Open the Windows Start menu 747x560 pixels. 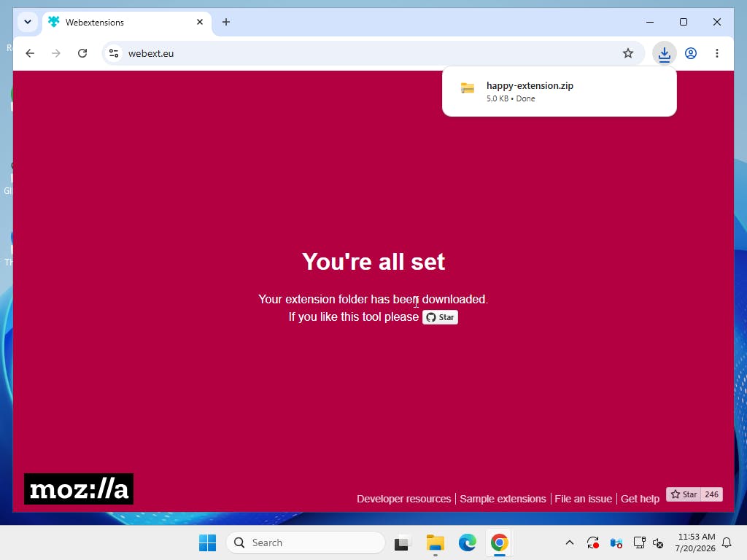point(207,542)
